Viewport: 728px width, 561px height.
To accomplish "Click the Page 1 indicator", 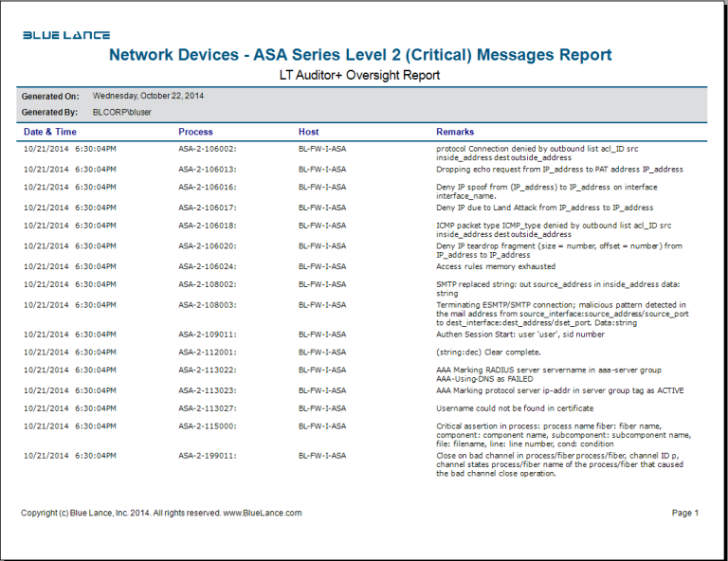I will 684,513.
